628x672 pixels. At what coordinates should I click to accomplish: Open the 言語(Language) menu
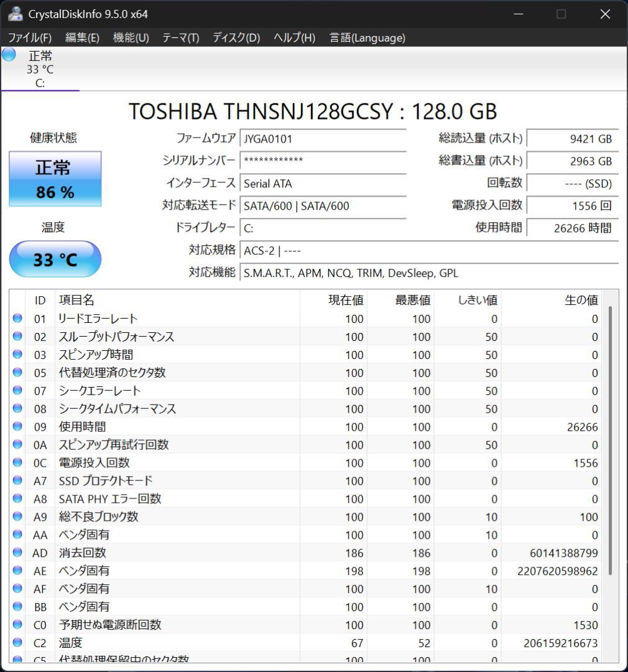pos(367,38)
